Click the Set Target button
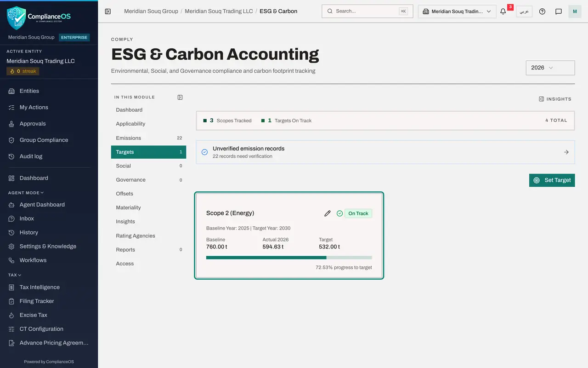This screenshot has width=588, height=368. pos(552,180)
